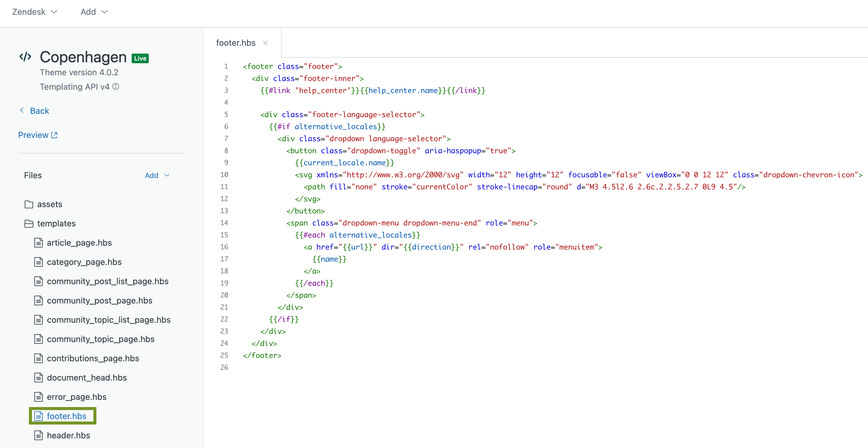Open contributions_page.hbs file
Image resolution: width=868 pixels, height=448 pixels.
[93, 358]
